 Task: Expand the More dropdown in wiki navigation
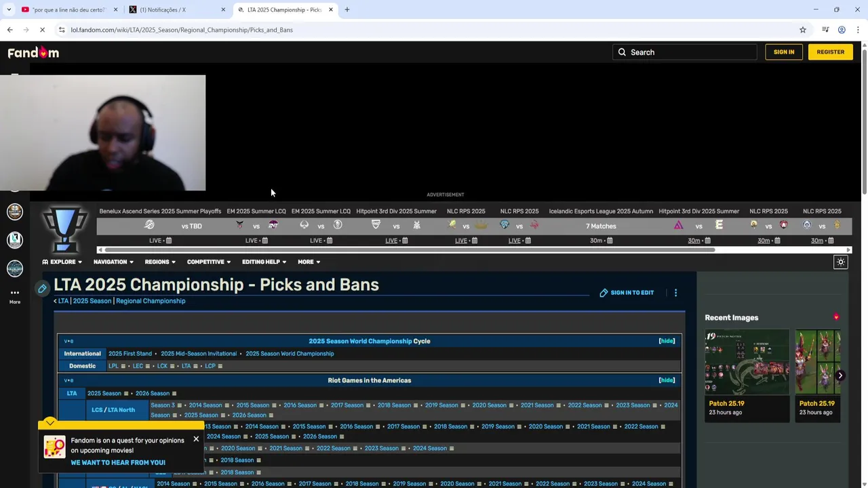pos(309,262)
